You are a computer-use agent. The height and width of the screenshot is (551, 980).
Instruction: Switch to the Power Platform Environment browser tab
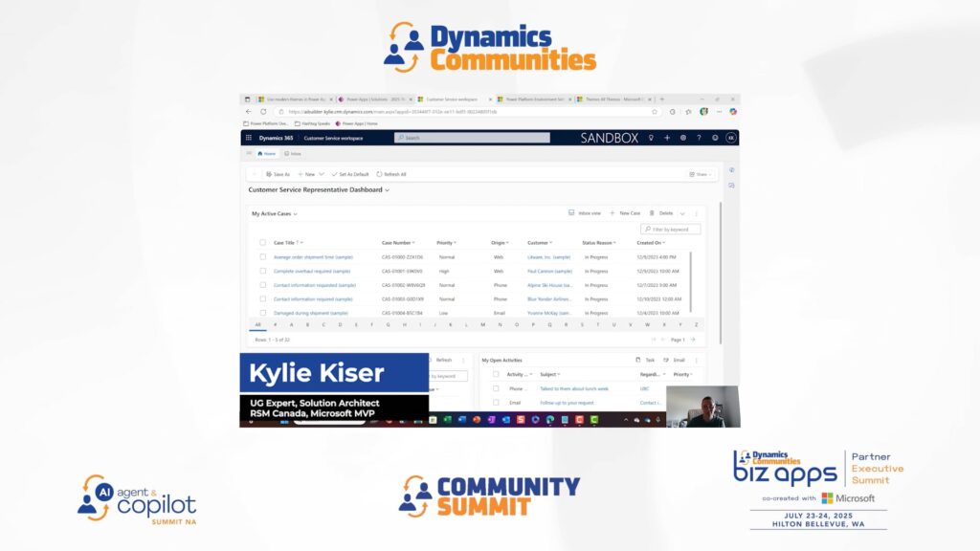(534, 99)
